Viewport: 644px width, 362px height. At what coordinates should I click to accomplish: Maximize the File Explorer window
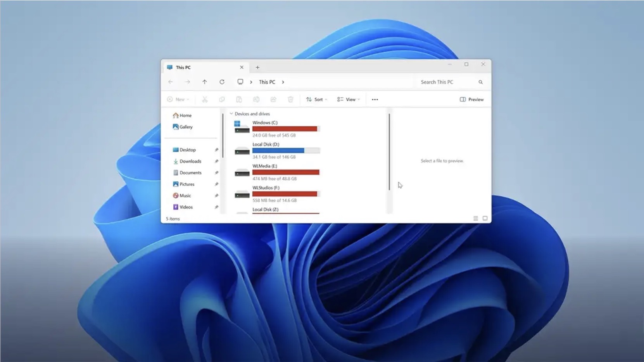click(466, 64)
